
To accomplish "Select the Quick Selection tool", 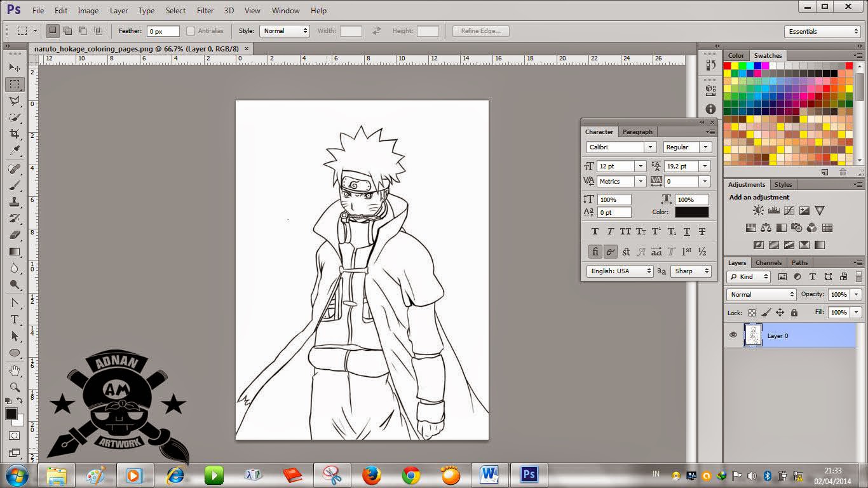I will click(14, 118).
